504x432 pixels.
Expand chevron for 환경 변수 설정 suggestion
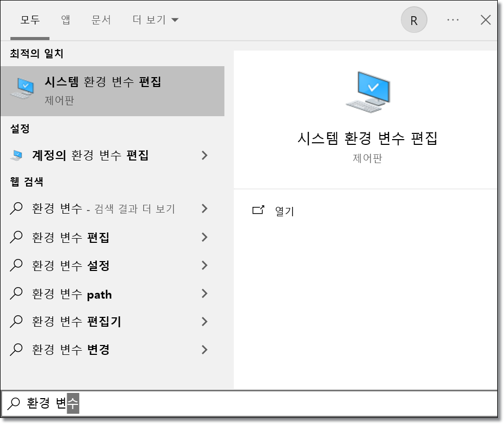click(x=205, y=265)
